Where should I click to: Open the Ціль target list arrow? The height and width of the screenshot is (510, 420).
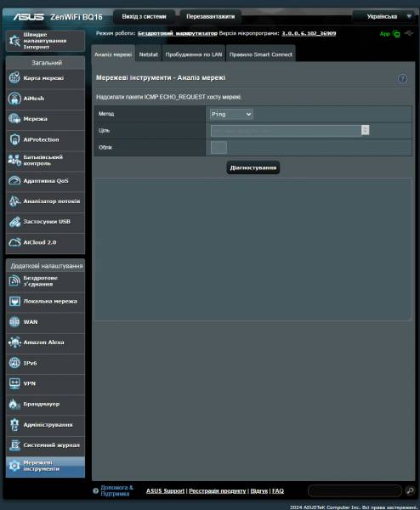coord(365,130)
